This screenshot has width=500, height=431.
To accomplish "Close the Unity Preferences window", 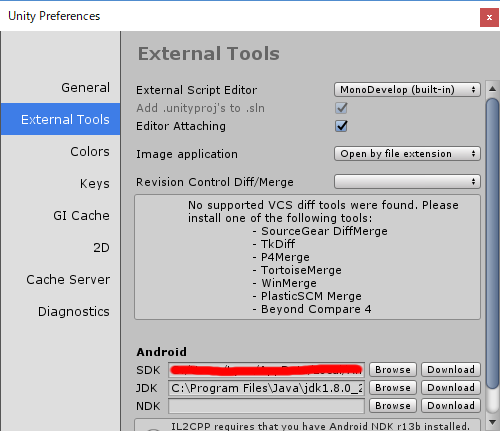I will (489, 17).
